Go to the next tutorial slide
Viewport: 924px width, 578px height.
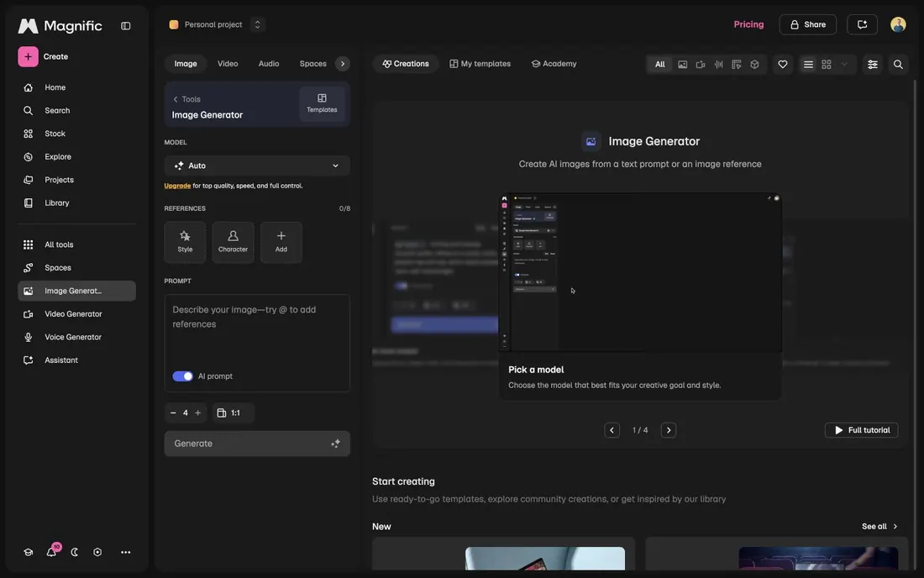(669, 430)
